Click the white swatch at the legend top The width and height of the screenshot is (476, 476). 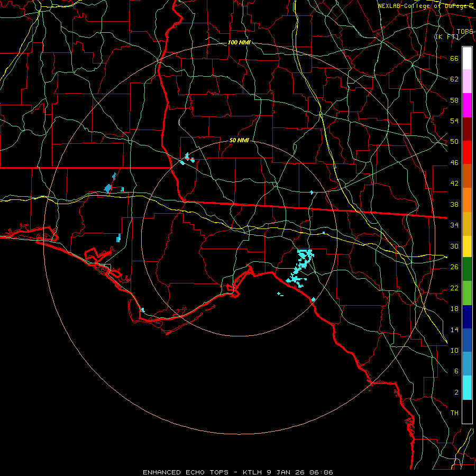point(467,58)
